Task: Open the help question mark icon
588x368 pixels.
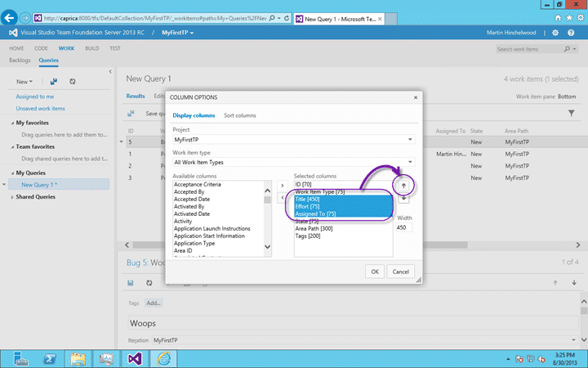Action: pyautogui.click(x=571, y=33)
